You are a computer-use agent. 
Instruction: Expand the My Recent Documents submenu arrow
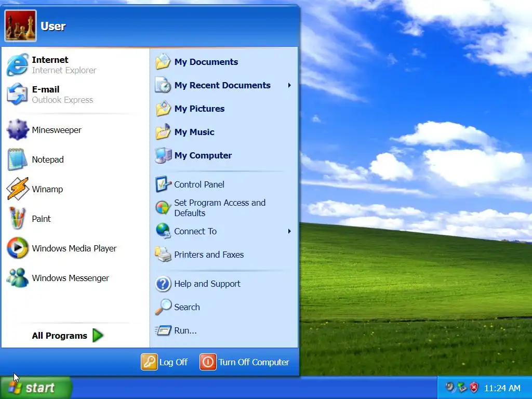click(289, 85)
